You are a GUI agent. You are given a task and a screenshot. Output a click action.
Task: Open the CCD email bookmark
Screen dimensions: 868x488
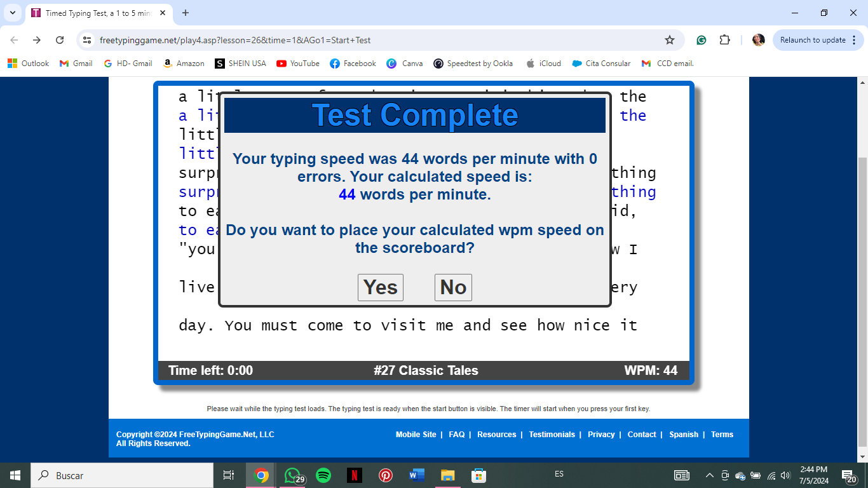tap(668, 64)
